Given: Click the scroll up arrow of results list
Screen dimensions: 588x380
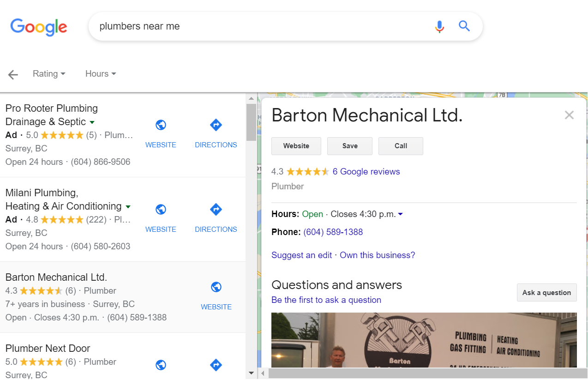Looking at the screenshot, I should pos(251,98).
